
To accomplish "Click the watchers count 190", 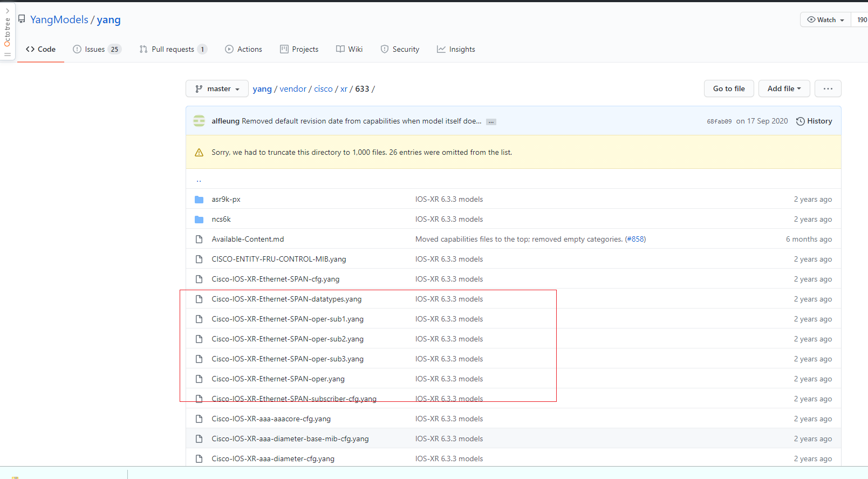I will pos(862,19).
